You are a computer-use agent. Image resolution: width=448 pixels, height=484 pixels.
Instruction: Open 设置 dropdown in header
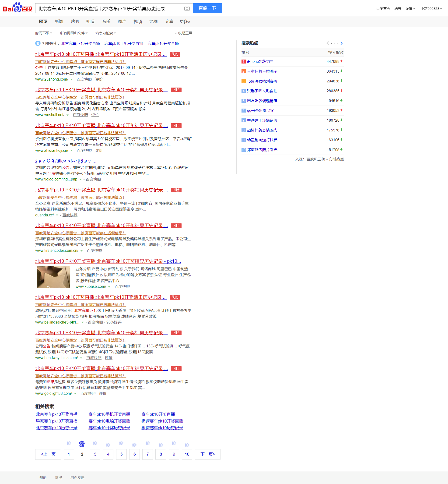tap(410, 8)
